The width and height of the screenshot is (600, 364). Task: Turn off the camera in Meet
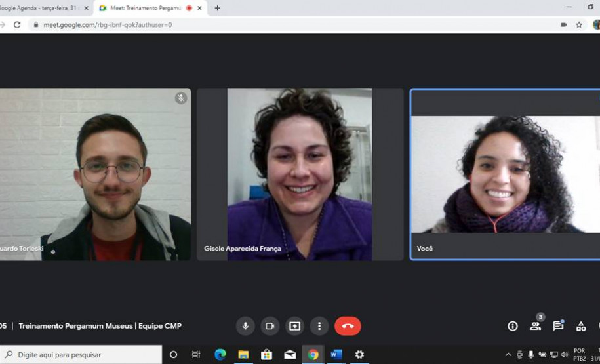point(270,326)
